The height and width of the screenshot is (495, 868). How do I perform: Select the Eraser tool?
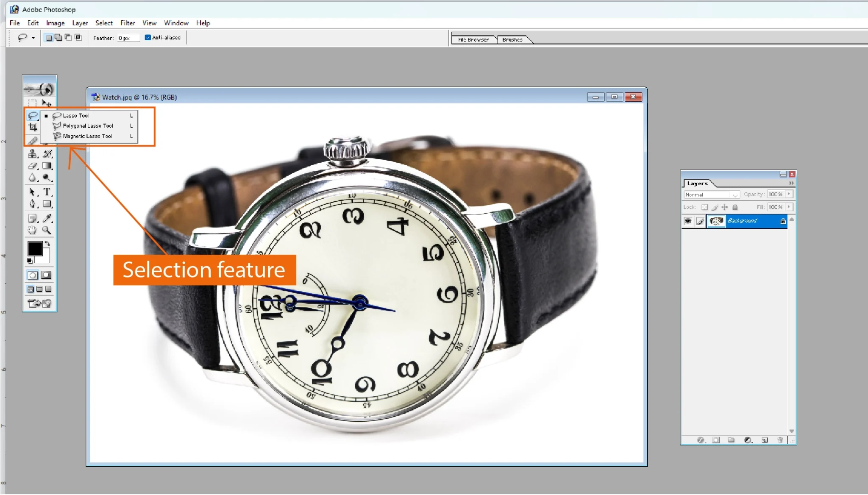pos(33,166)
